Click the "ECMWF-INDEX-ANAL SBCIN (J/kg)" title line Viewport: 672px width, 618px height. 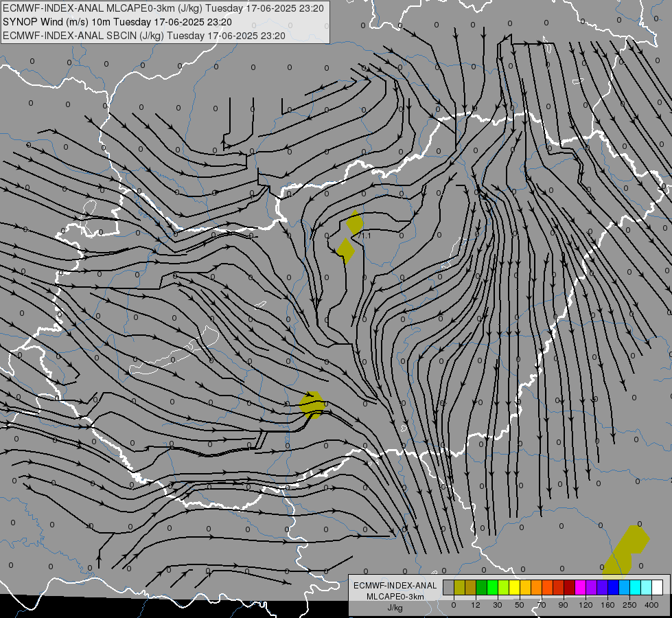point(144,36)
